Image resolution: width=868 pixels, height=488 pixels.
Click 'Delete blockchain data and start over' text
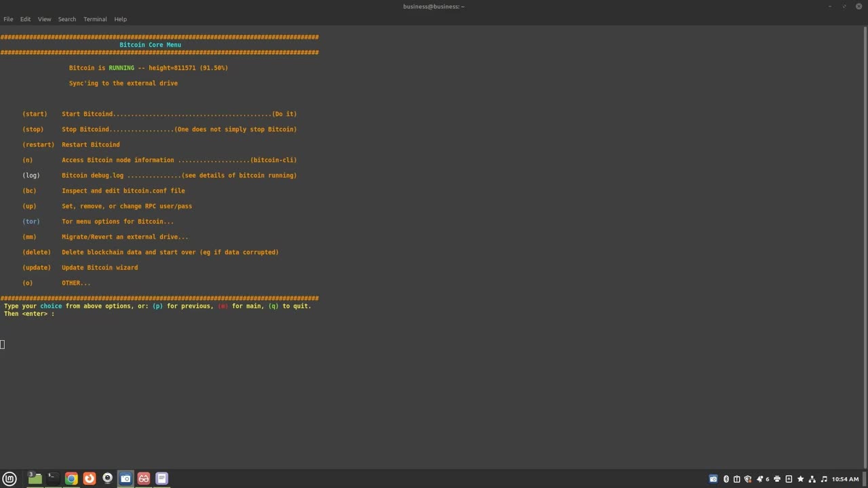point(129,252)
